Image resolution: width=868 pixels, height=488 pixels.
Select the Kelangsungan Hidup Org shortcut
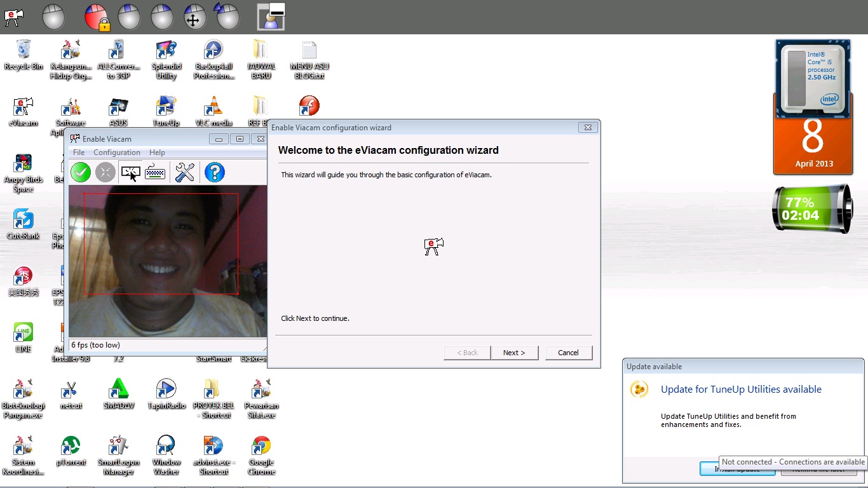point(71,60)
